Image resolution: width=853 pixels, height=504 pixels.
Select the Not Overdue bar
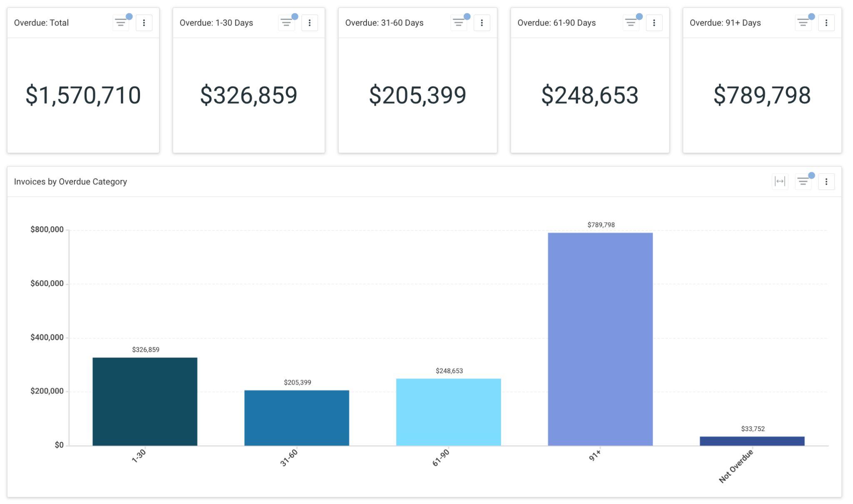(752, 441)
